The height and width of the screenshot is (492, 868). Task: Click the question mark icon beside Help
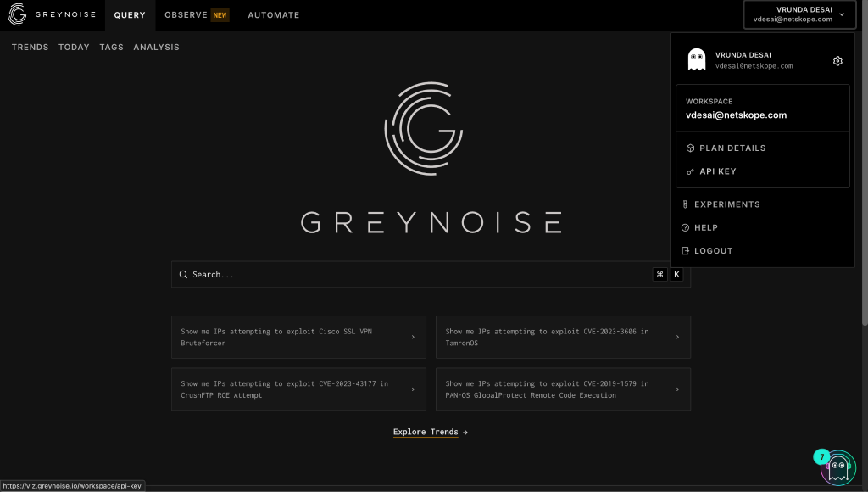coord(685,227)
